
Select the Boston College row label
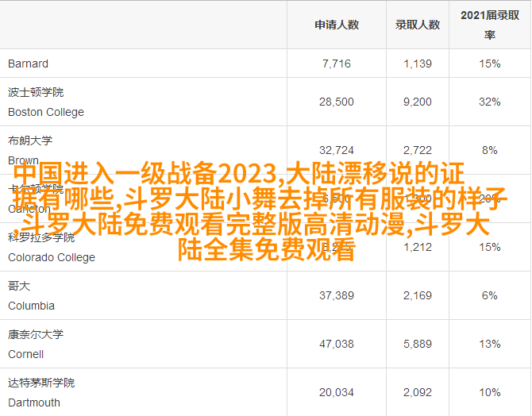[x=45, y=112]
